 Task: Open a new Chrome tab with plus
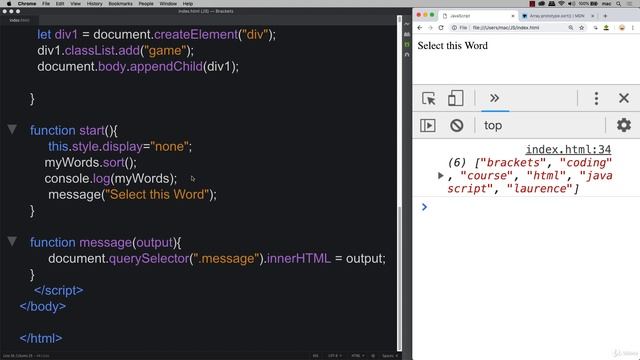605,16
